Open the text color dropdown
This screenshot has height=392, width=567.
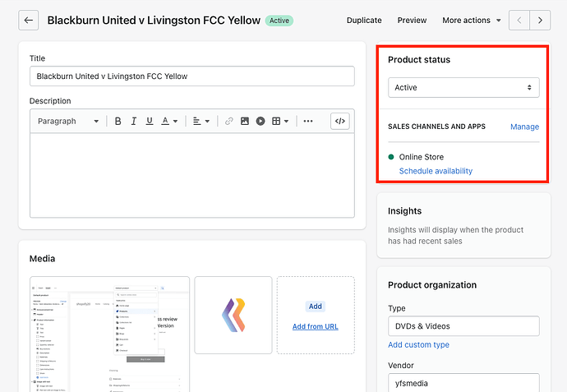pyautogui.click(x=169, y=122)
